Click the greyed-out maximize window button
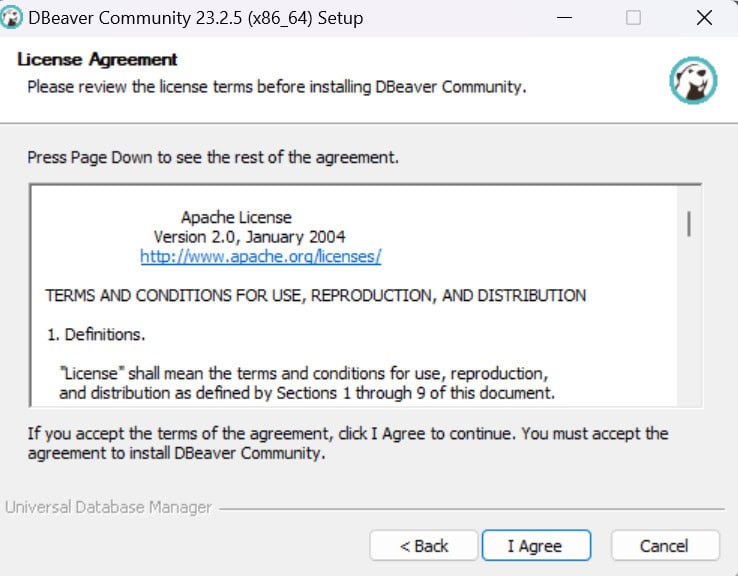 [633, 18]
